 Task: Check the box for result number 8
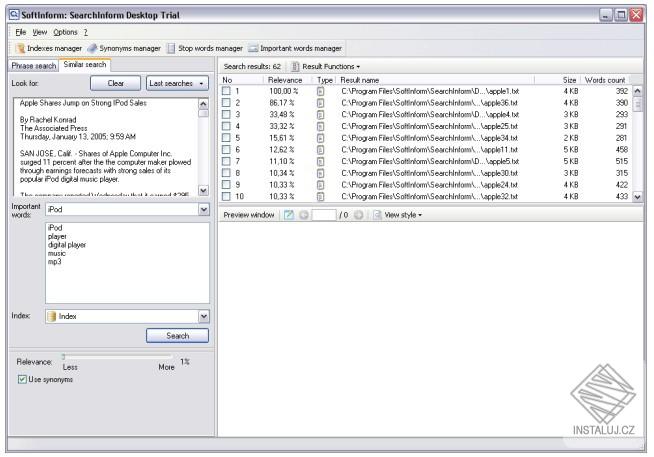(226, 173)
